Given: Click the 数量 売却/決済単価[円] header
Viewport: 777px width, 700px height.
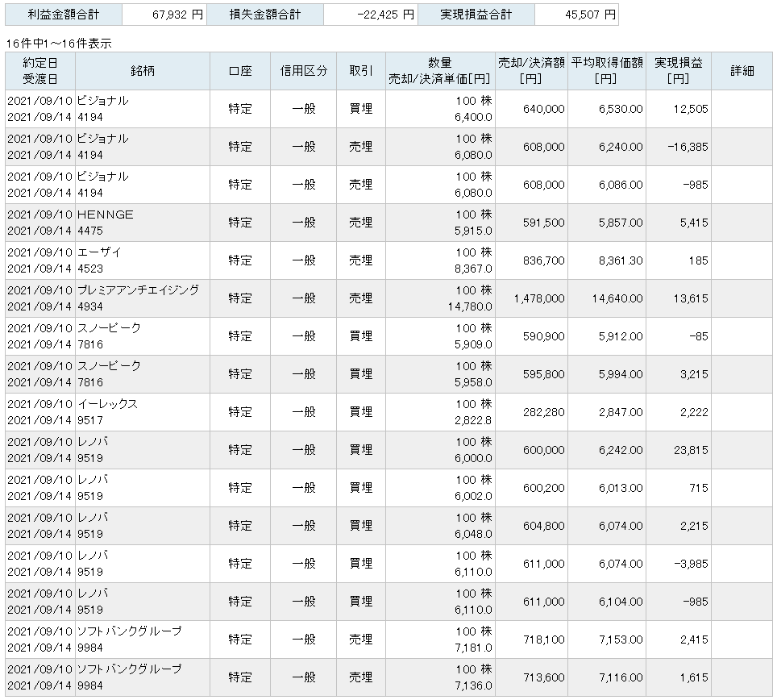Looking at the screenshot, I should [x=440, y=71].
